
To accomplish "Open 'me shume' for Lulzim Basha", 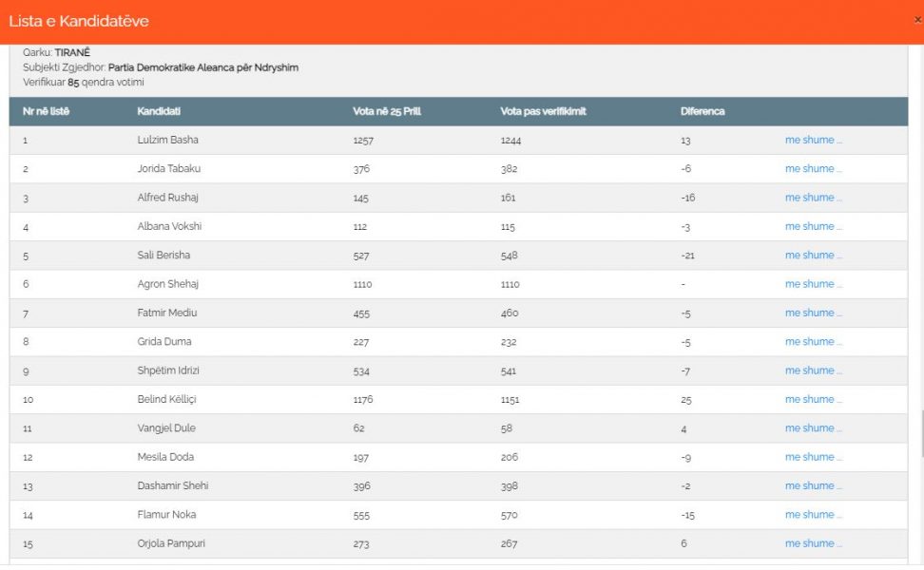I will pyautogui.click(x=813, y=141).
